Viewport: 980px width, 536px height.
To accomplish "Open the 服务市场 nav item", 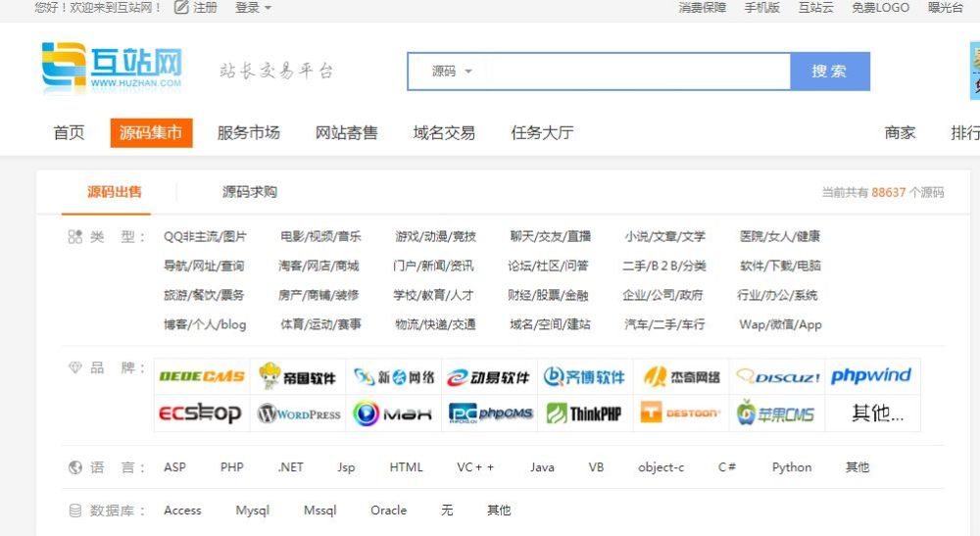I will click(x=248, y=132).
